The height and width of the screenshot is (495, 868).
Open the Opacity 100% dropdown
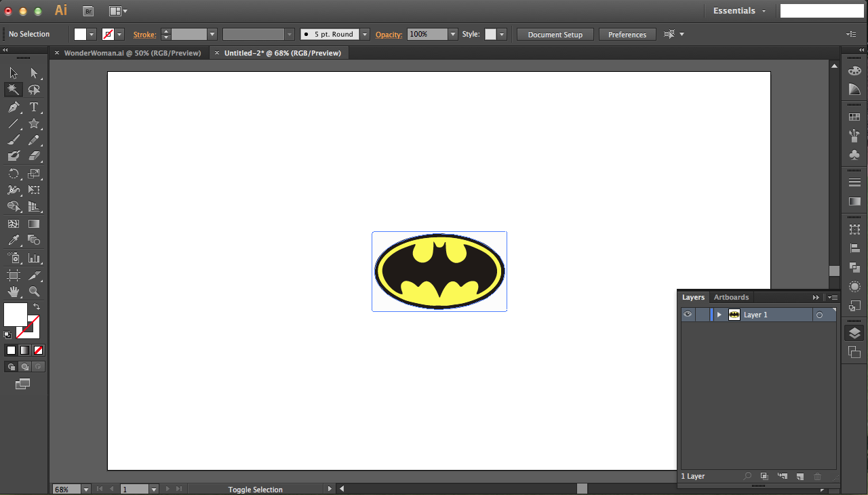pyautogui.click(x=453, y=34)
